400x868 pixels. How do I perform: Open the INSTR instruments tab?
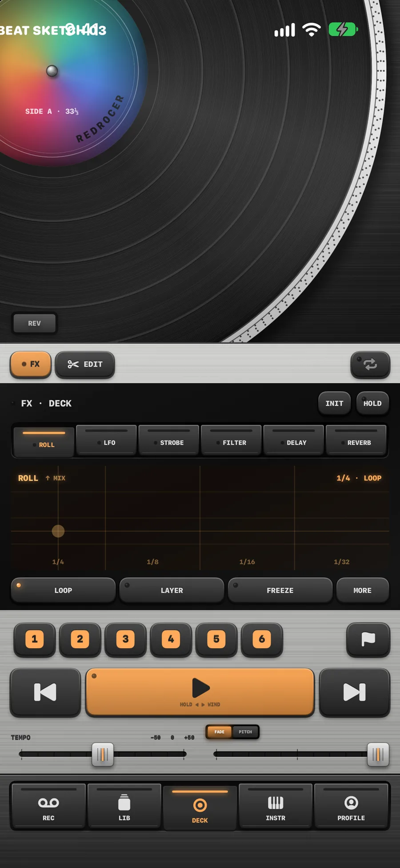point(276,806)
